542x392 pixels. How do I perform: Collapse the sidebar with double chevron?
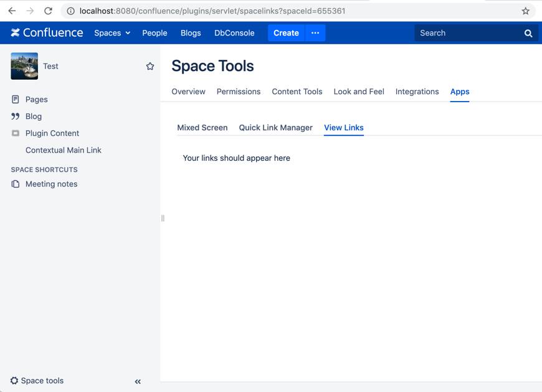(138, 381)
